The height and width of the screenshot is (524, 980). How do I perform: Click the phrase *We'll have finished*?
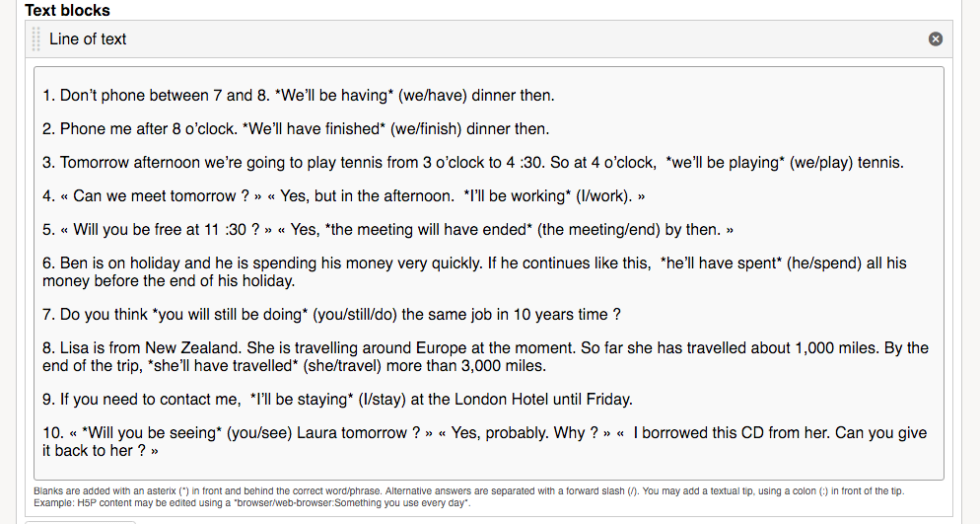point(314,129)
